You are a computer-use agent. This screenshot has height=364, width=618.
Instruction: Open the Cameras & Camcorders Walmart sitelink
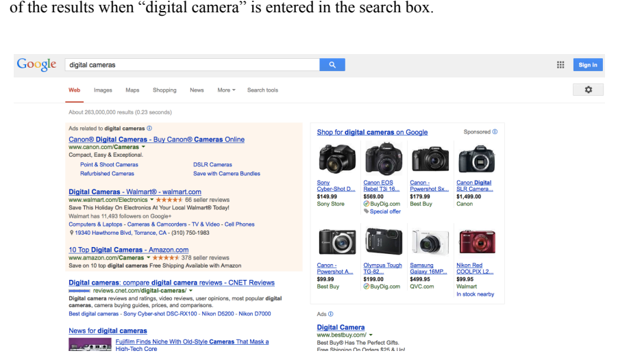click(157, 224)
